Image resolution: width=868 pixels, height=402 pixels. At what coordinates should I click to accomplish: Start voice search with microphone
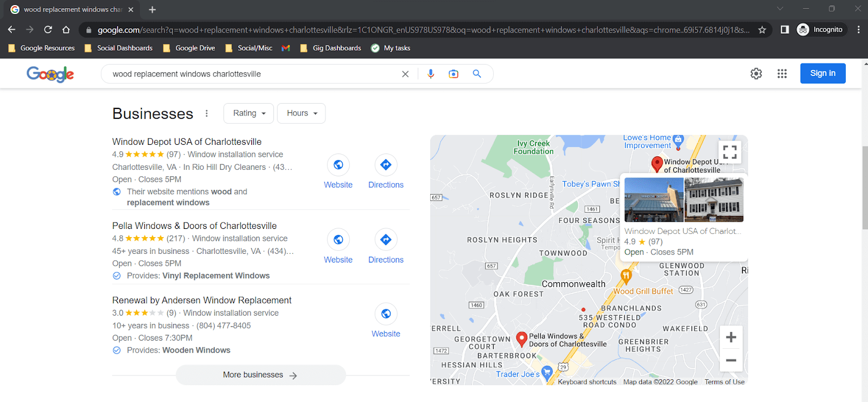[x=431, y=74]
